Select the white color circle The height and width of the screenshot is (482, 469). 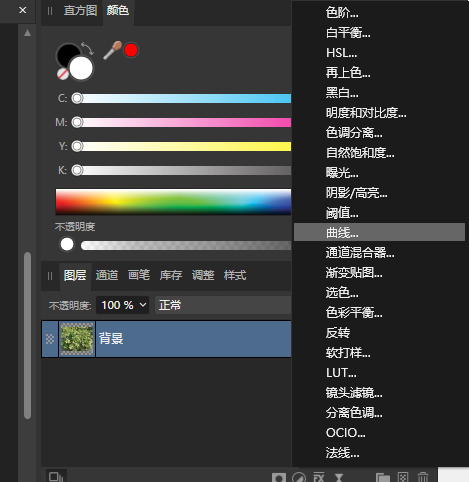[81, 68]
